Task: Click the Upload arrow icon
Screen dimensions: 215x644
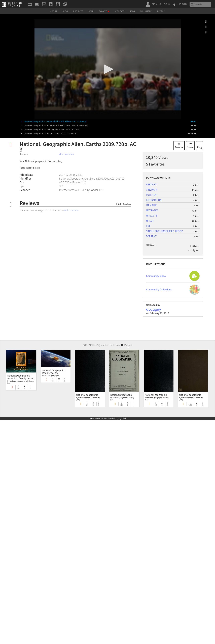Action: coord(174,4)
